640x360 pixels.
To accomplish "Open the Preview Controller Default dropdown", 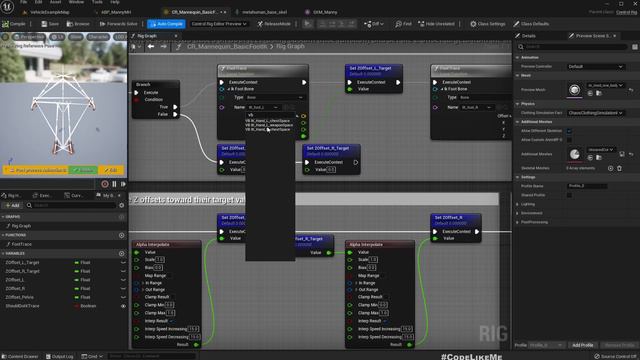I will (596, 67).
